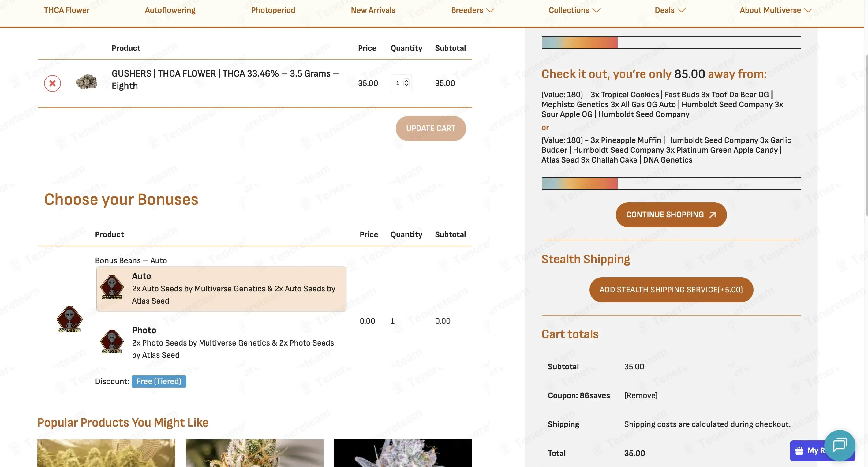Open the THCA Flower menu item
This screenshot has height=467, width=868.
tap(66, 10)
